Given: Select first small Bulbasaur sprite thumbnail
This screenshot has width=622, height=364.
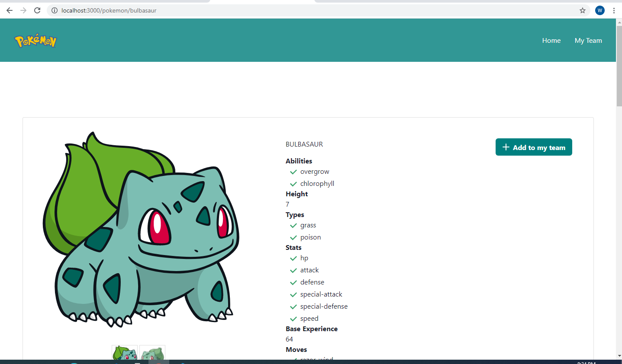Looking at the screenshot, I should pyautogui.click(x=125, y=352).
